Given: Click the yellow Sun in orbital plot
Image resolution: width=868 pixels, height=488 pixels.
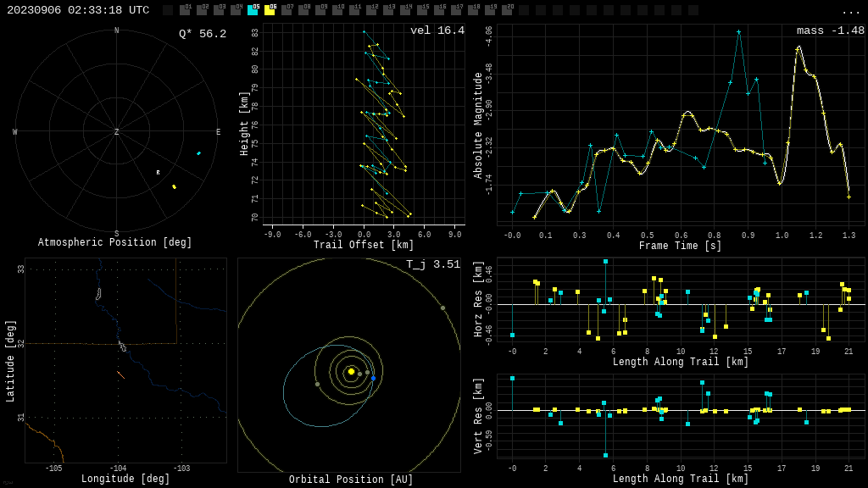Looking at the screenshot, I should [x=351, y=371].
